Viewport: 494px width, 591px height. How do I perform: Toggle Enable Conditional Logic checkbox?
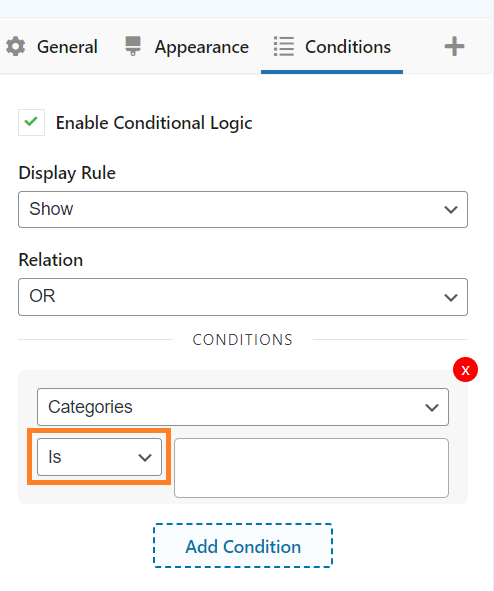[x=31, y=122]
